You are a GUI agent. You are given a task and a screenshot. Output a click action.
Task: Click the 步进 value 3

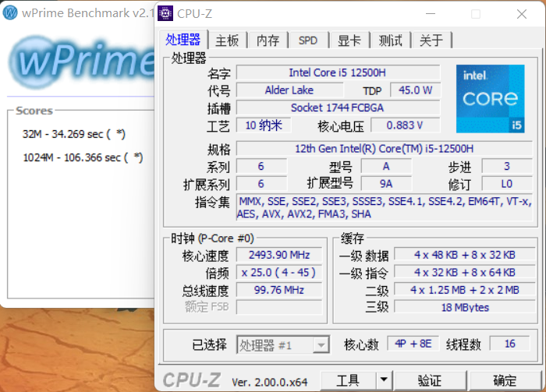pos(507,166)
